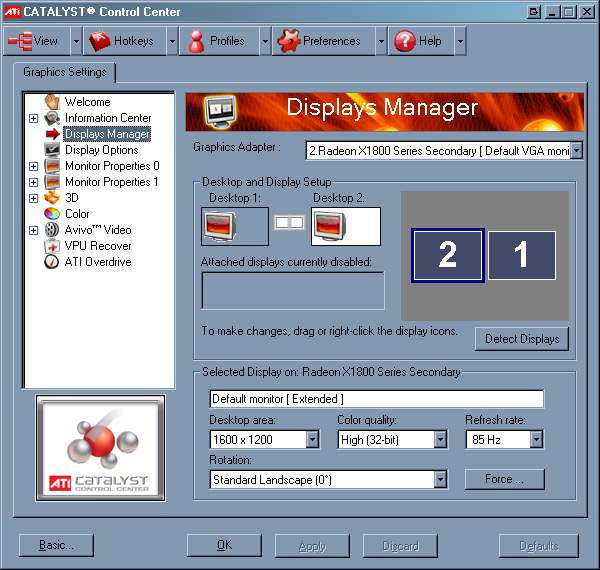Click the Discard button
The height and width of the screenshot is (570, 600).
tap(400, 546)
